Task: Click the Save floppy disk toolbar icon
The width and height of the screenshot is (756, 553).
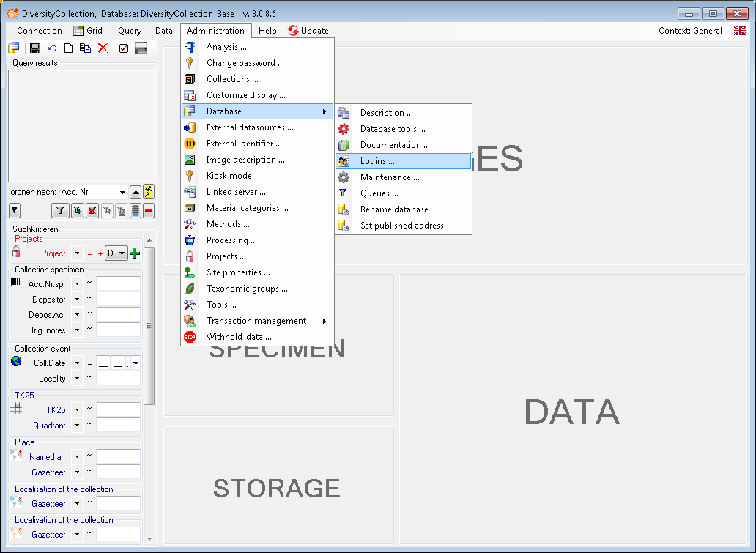Action: 34,48
